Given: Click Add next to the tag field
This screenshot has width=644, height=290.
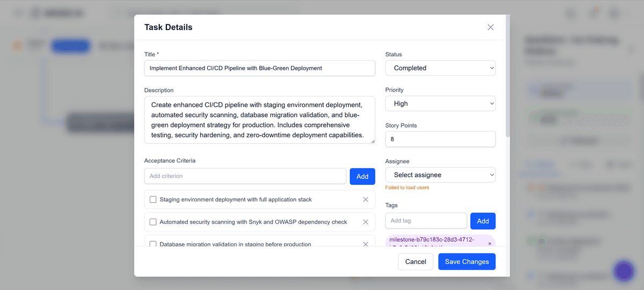Looking at the screenshot, I should [x=483, y=221].
